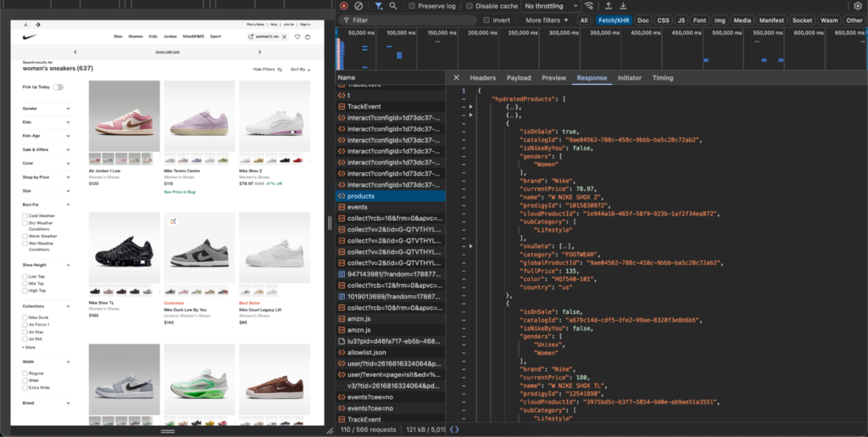Expand the Shop by Price filter
This screenshot has width=868, height=437.
point(47,177)
